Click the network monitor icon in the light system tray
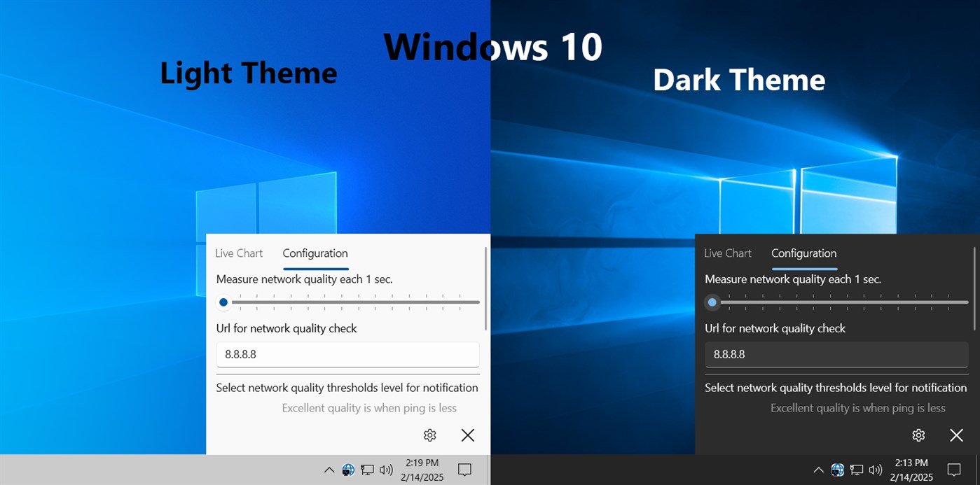The height and width of the screenshot is (485, 980). pos(366,470)
